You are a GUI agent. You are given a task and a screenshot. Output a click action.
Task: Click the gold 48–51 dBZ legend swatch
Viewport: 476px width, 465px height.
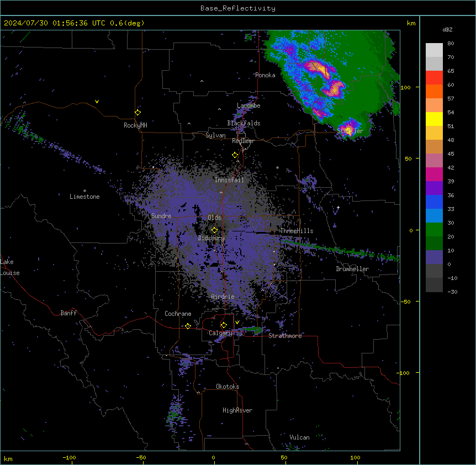tap(434, 133)
